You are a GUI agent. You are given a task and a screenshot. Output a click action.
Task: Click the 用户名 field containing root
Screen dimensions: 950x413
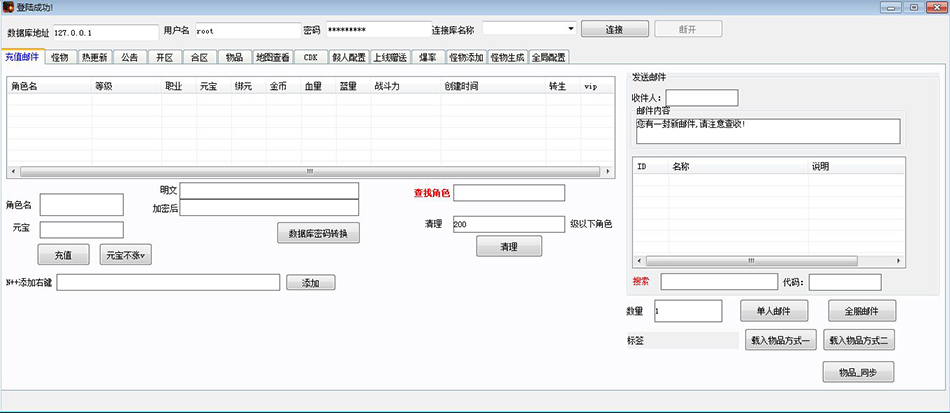click(x=248, y=31)
